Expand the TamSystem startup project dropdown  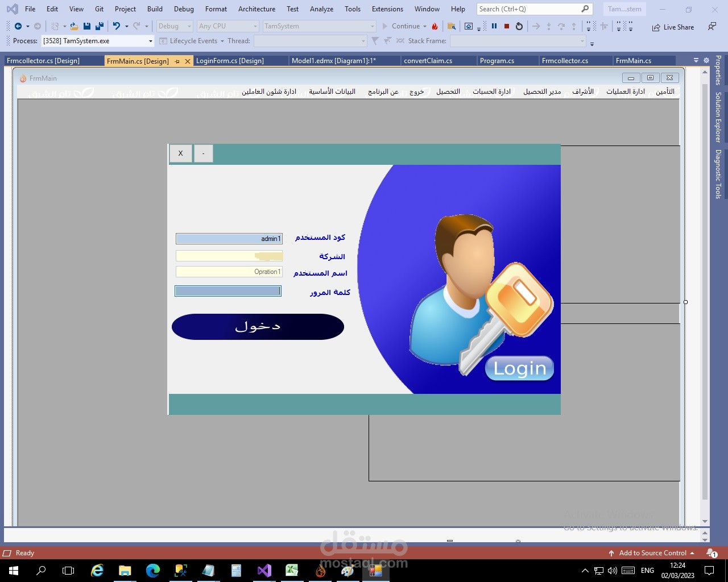(x=373, y=26)
